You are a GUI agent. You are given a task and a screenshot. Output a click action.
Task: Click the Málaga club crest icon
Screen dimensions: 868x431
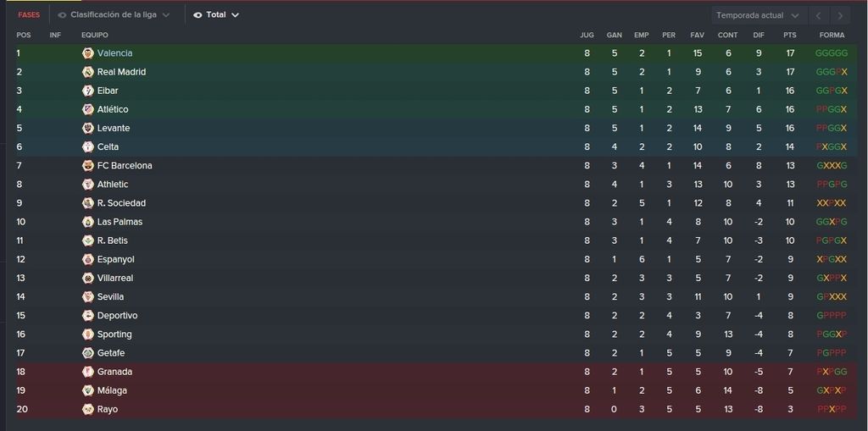tap(87, 390)
